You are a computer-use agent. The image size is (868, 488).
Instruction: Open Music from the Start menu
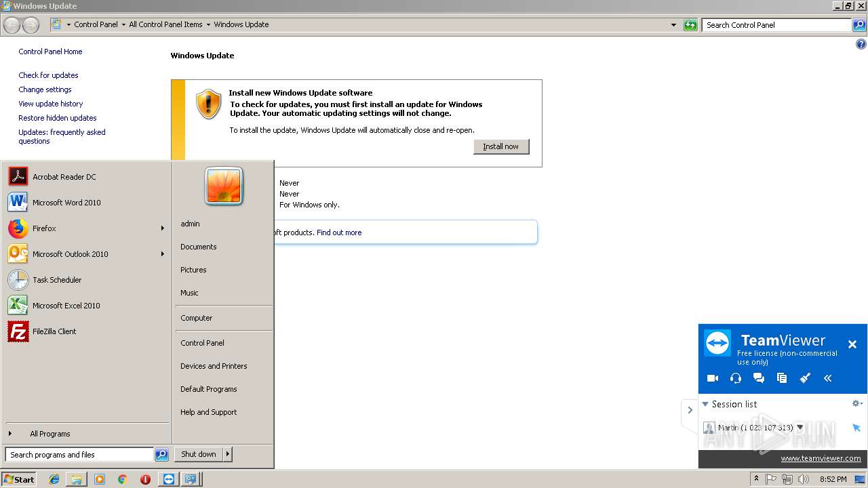click(x=189, y=293)
